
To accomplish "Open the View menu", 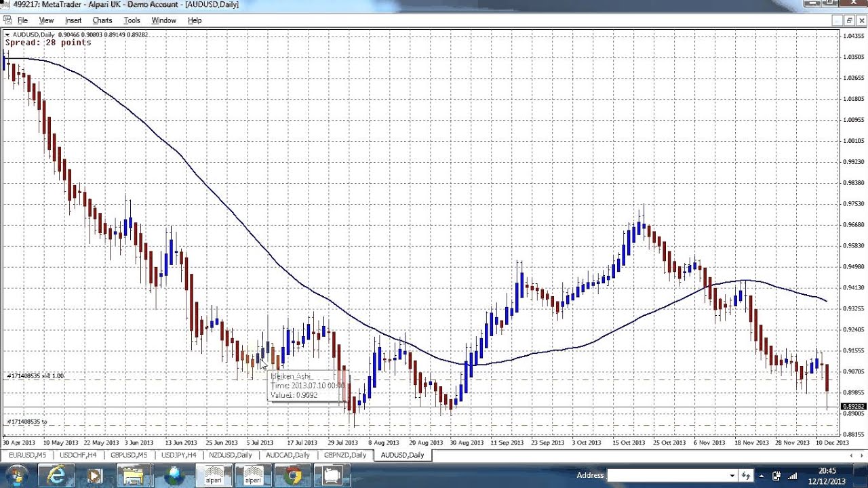I will [x=46, y=20].
